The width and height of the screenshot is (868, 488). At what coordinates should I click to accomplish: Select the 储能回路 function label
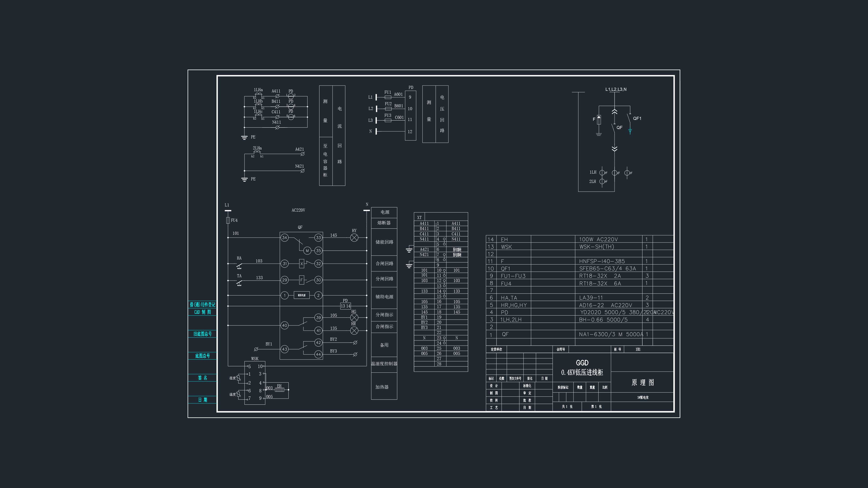pos(384,242)
